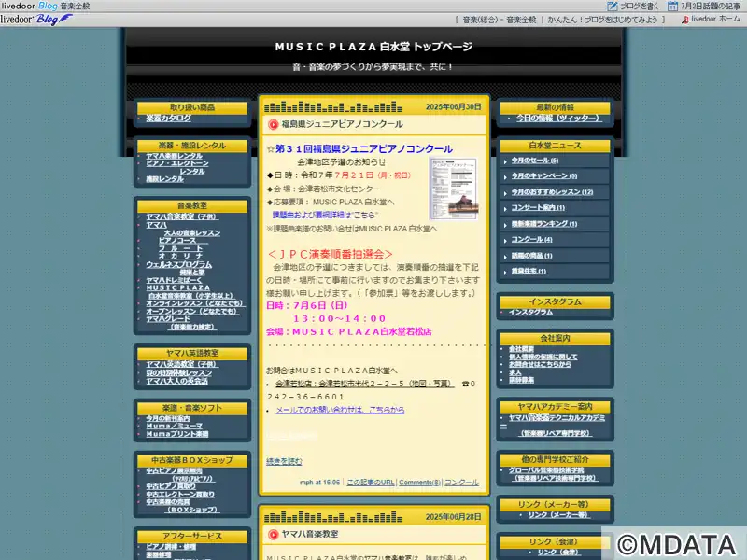Open Mumaプリント楽譜 link

click(176, 434)
